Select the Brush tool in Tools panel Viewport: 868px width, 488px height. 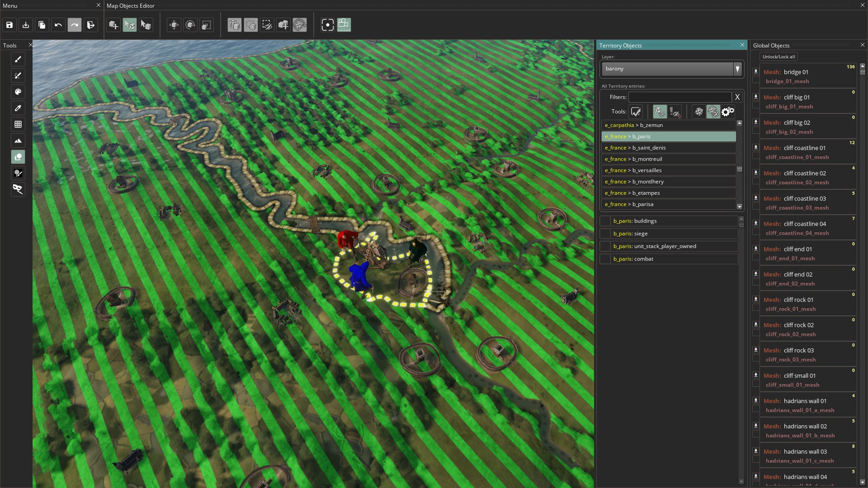pyautogui.click(x=18, y=59)
